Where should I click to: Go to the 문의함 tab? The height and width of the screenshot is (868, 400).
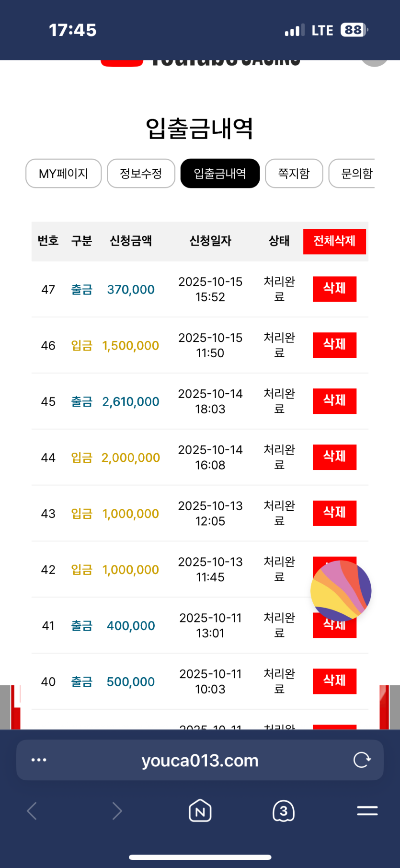(355, 174)
